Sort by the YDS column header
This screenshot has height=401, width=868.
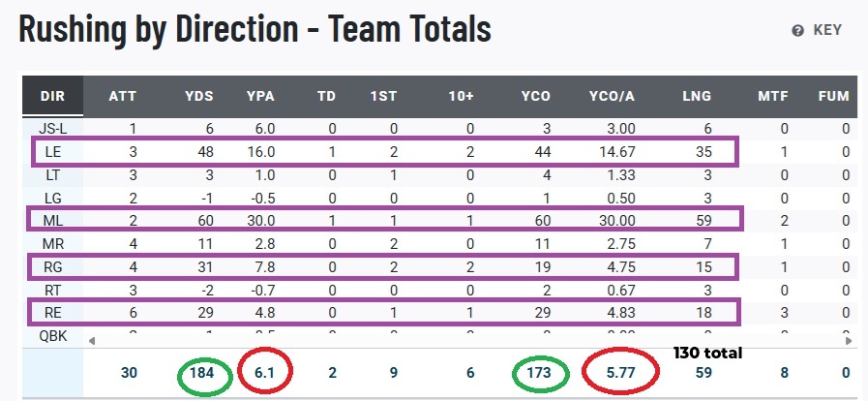198,96
